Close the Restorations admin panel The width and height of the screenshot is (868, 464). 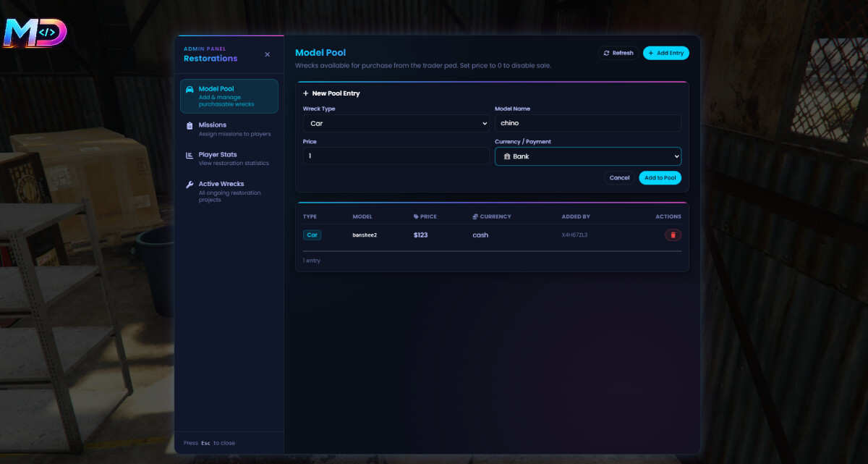(x=267, y=54)
